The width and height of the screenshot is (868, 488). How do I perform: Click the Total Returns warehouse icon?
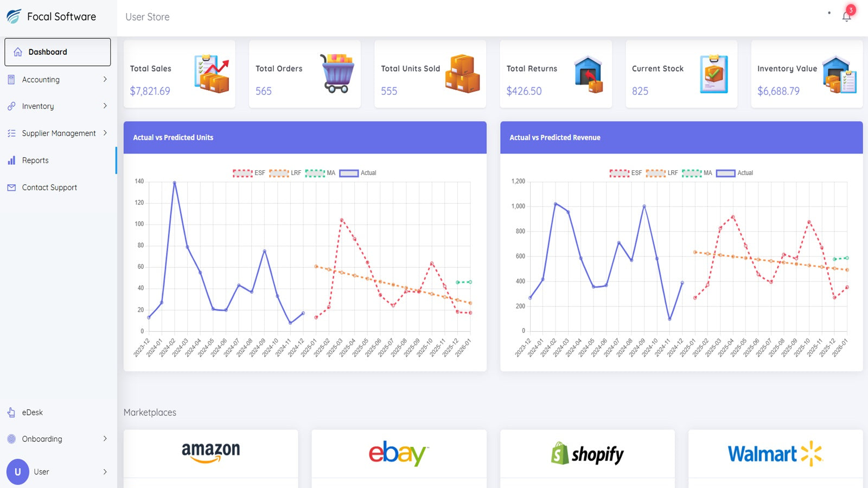(589, 74)
